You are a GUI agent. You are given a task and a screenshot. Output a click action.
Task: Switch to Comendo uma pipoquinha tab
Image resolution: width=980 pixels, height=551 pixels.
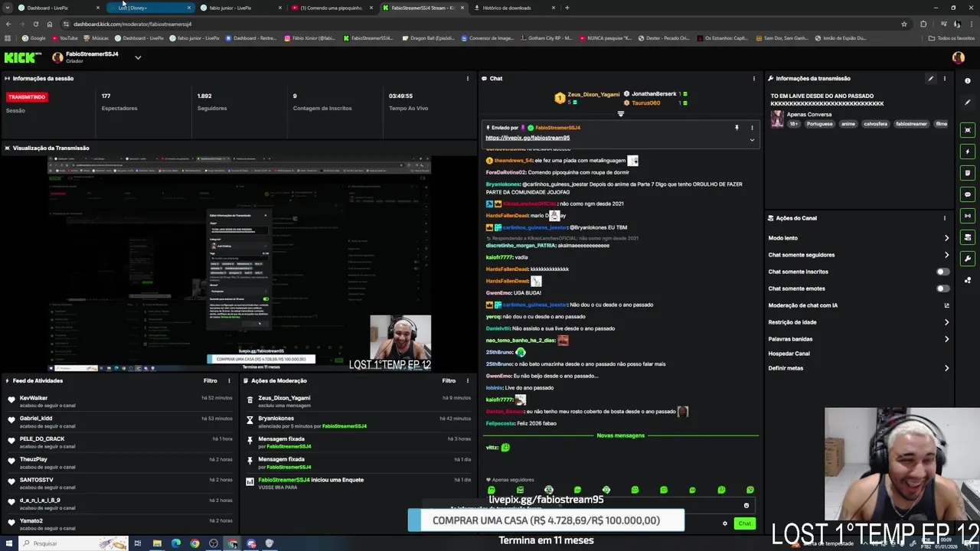(x=332, y=8)
